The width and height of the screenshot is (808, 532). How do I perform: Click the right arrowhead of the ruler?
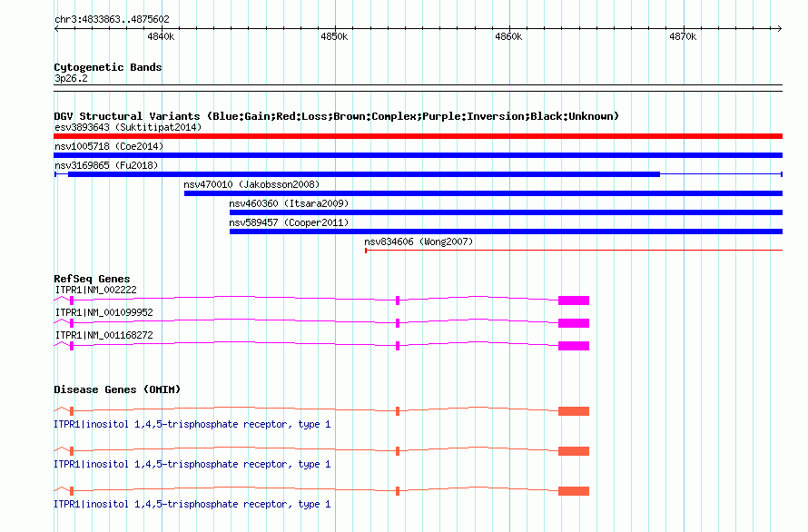(780, 28)
